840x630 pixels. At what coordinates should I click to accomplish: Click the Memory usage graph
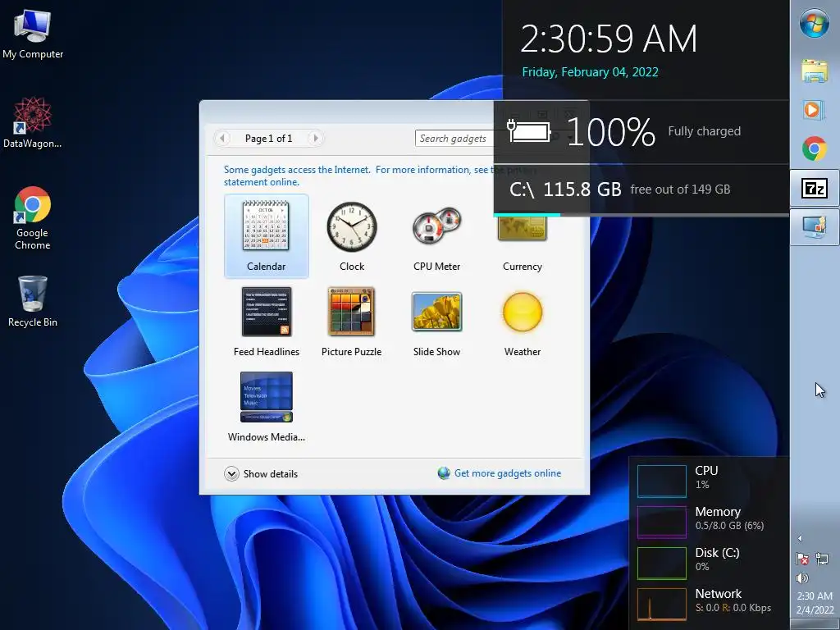coord(662,522)
